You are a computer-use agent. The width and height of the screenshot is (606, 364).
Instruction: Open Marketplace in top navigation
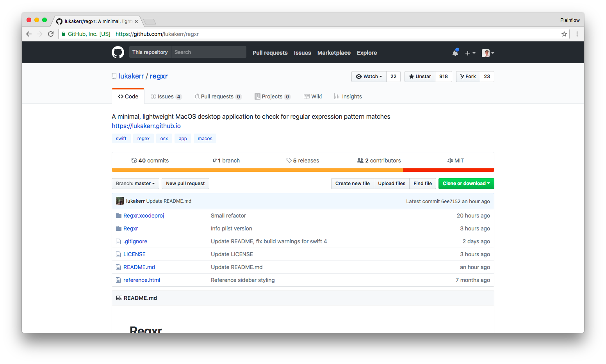(x=334, y=53)
